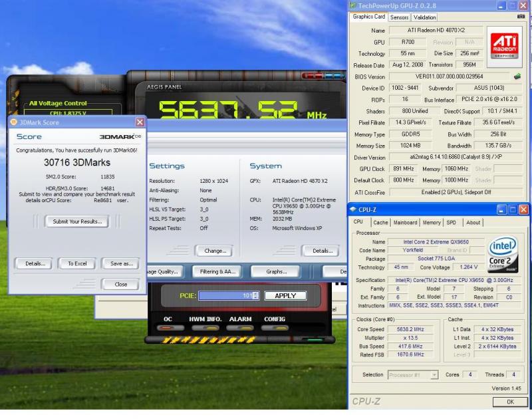
Task: Click the 3DMark Score title bar icon
Action: pyautogui.click(x=13, y=122)
